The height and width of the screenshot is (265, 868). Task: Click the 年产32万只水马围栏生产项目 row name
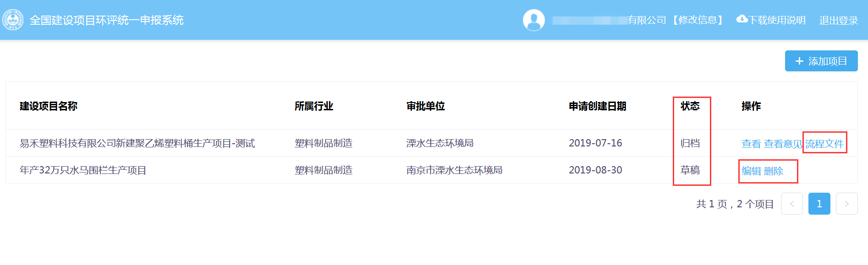(x=83, y=170)
